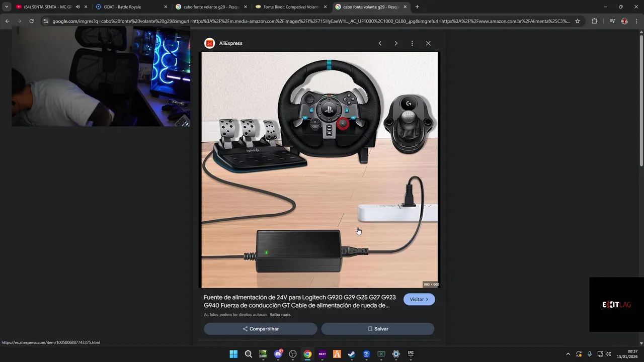This screenshot has height=362, width=644.
Task: Expand hidden system tray icons
Action: 568,354
